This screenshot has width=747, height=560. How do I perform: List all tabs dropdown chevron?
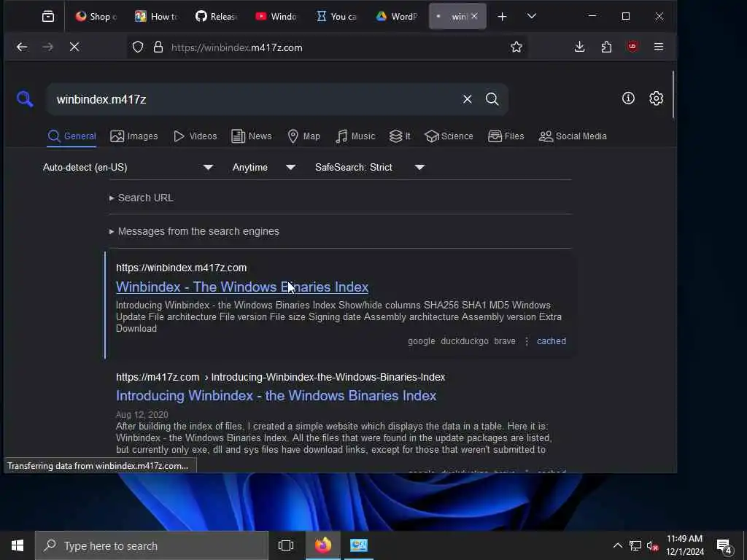pyautogui.click(x=532, y=17)
